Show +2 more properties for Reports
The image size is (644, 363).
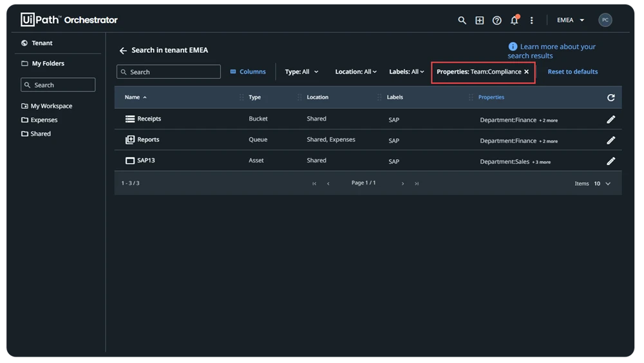tap(548, 141)
